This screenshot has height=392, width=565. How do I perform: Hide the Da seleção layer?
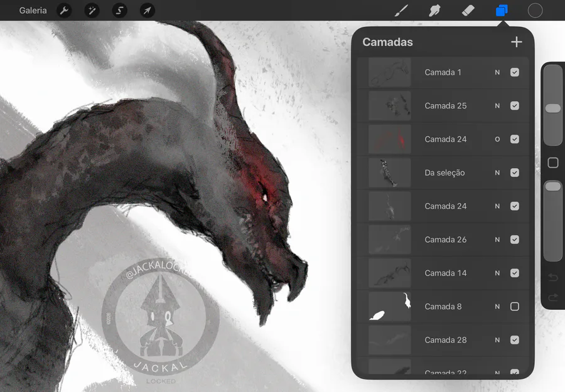(515, 172)
